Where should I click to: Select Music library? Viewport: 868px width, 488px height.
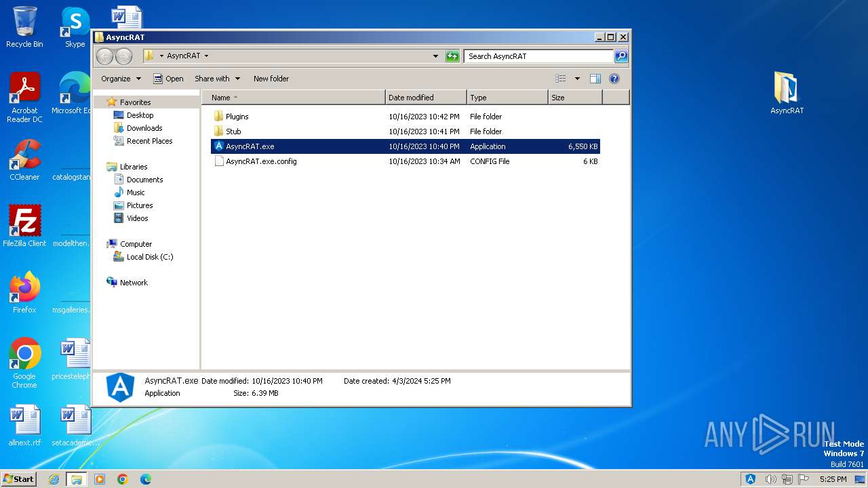(136, 192)
